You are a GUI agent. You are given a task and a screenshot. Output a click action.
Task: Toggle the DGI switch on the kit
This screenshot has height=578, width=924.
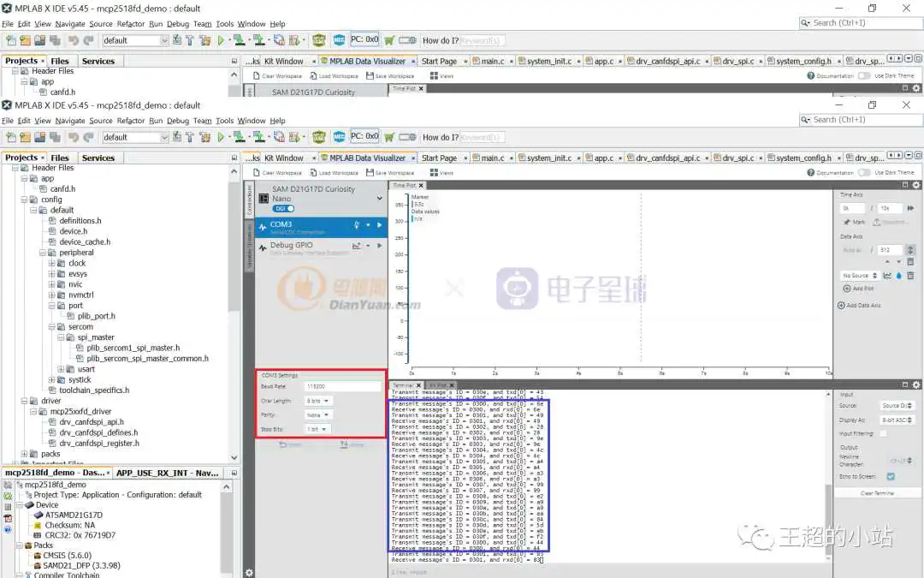[x=284, y=208]
